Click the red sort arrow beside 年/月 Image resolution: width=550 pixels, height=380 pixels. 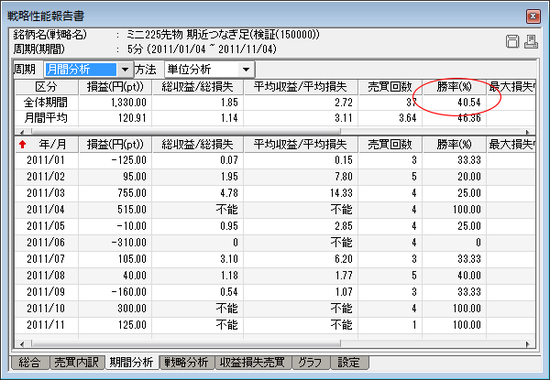(x=23, y=144)
